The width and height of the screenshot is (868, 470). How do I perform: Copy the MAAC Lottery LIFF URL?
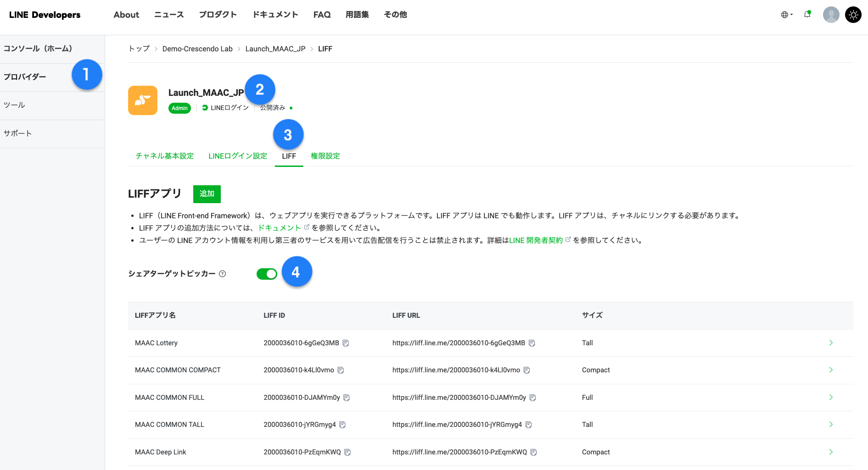[532, 343]
